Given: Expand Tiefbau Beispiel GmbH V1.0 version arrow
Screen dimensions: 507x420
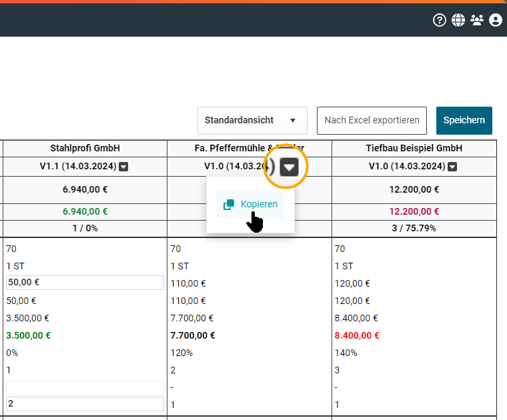Looking at the screenshot, I should 452,167.
